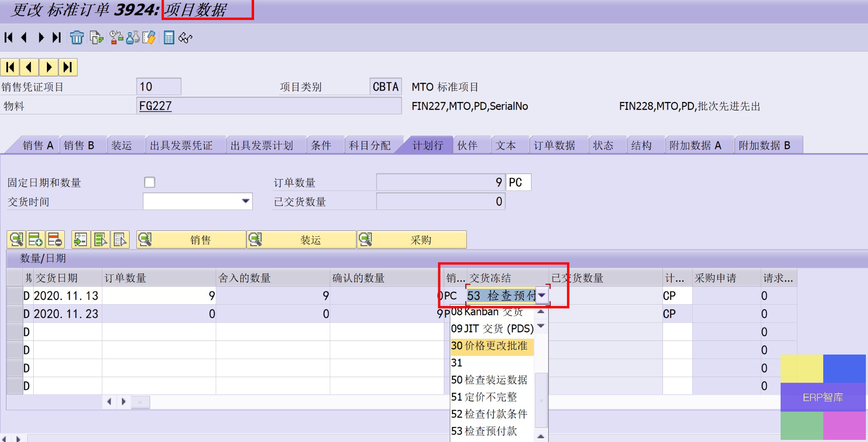Click the trash can delete icon
This screenshot has height=442, width=868.
click(77, 38)
